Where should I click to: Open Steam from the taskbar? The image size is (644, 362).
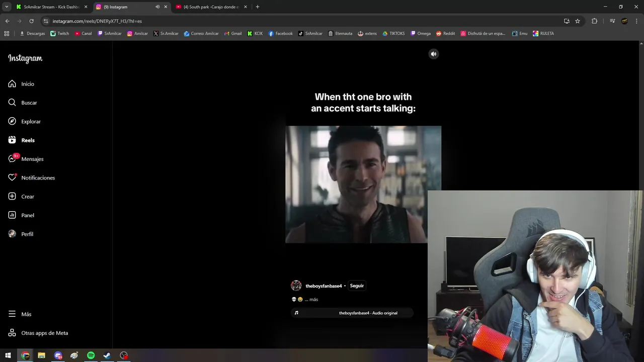coord(107,355)
